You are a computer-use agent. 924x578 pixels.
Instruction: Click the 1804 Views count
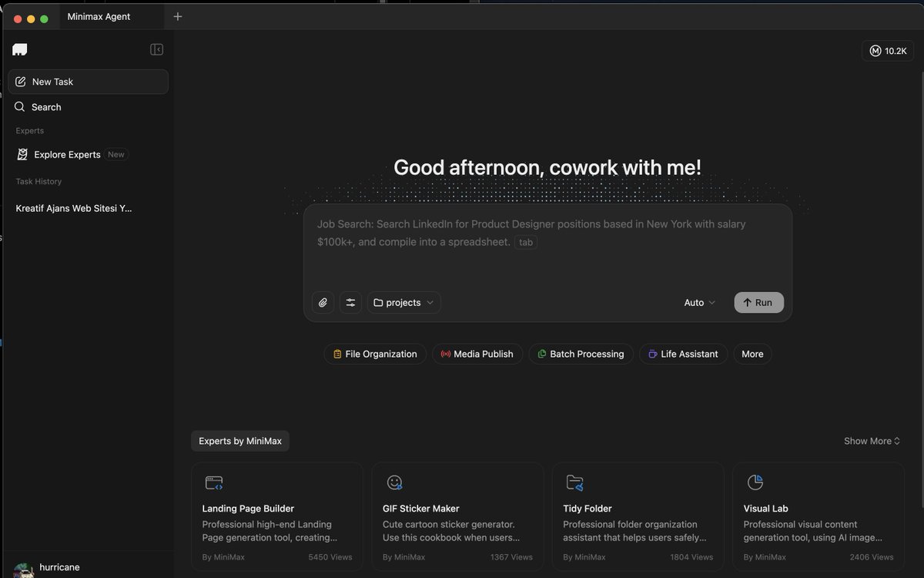(x=691, y=556)
